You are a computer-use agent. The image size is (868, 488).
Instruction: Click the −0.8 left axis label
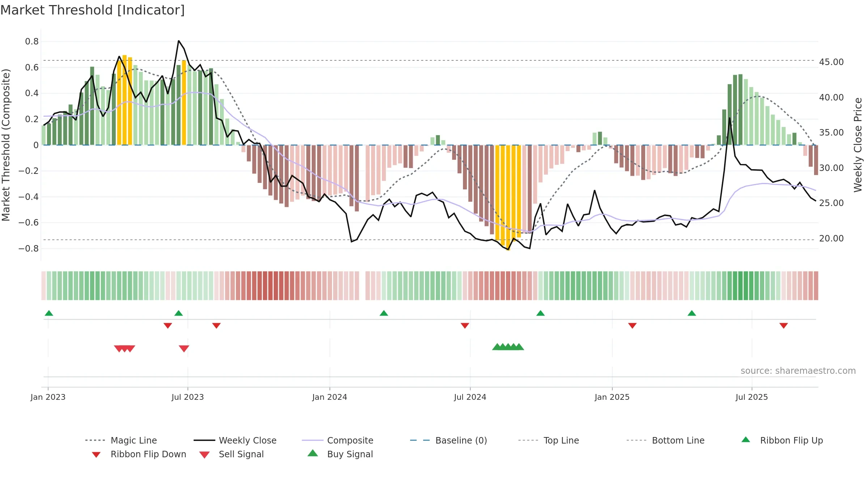[x=29, y=249]
